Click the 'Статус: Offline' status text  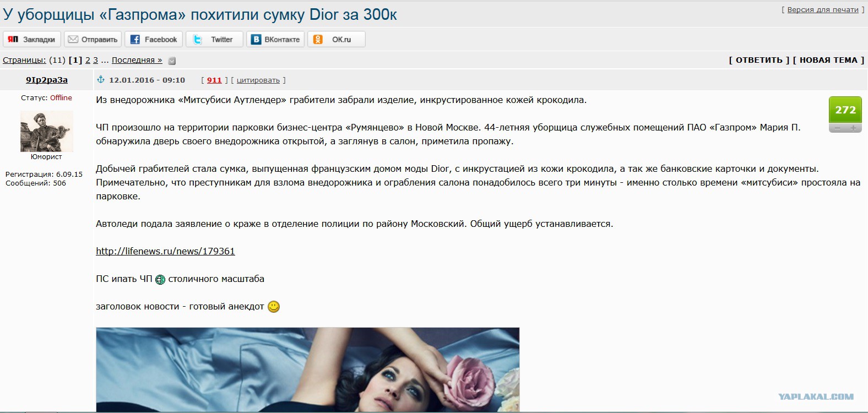[47, 97]
